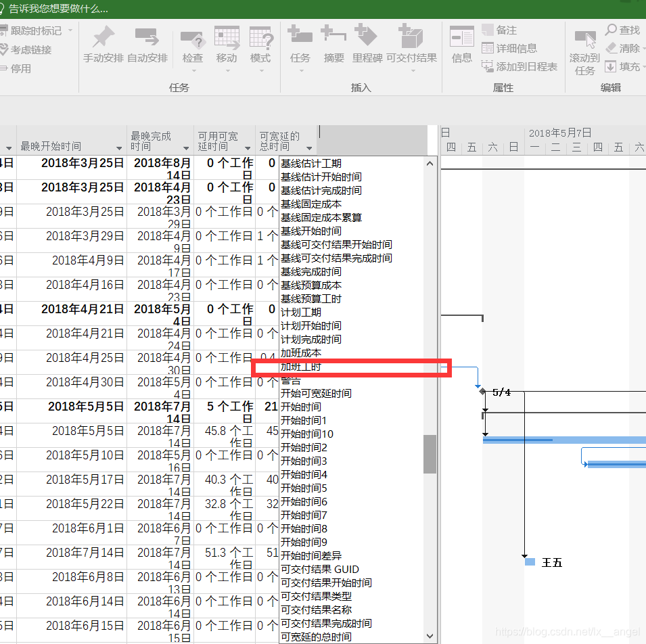
Task: Click the cell 5 个工作日
Action: (x=225, y=411)
